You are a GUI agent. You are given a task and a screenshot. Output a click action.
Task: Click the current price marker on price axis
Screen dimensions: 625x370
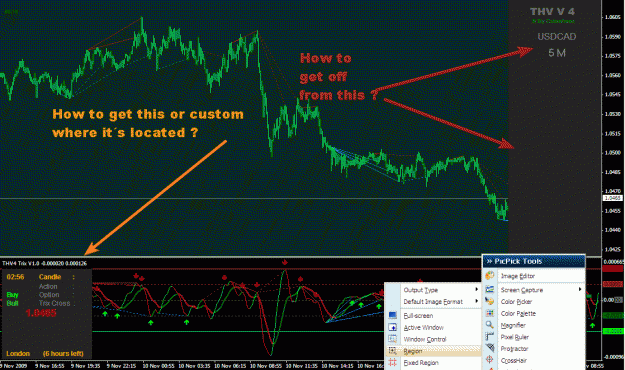point(613,198)
